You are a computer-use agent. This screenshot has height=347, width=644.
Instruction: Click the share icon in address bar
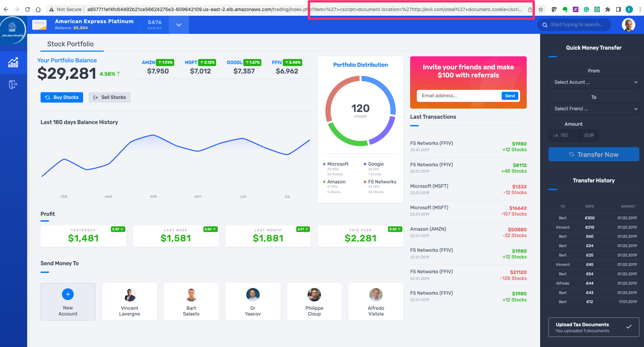530,9
